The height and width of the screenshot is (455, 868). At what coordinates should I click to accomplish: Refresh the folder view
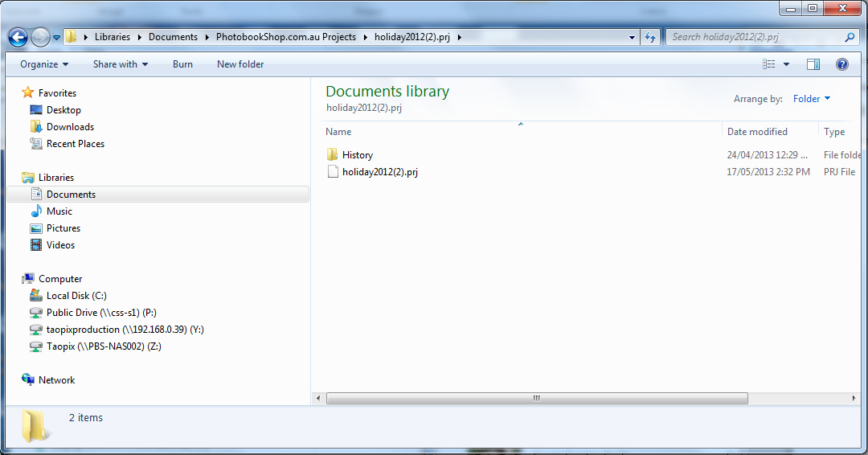click(650, 38)
